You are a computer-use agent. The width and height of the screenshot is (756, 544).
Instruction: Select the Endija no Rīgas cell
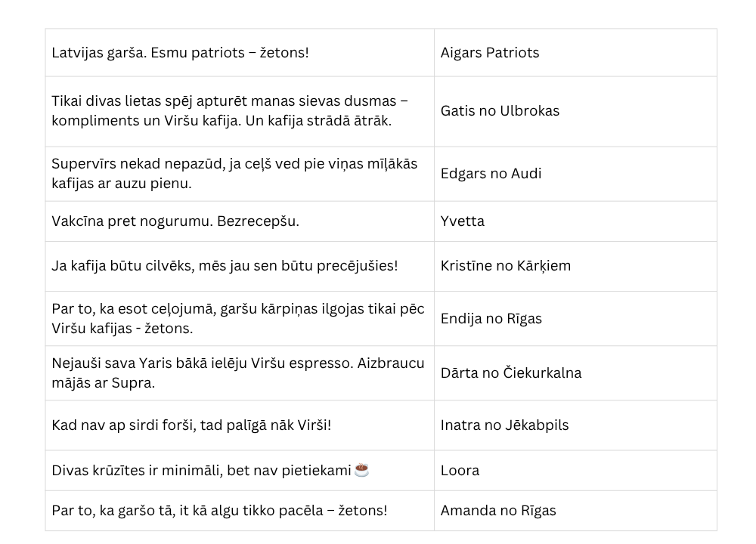tap(491, 319)
